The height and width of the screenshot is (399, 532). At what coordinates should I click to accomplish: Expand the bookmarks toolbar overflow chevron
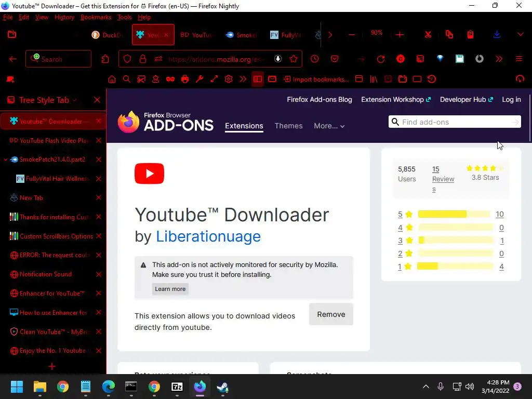coord(243,79)
